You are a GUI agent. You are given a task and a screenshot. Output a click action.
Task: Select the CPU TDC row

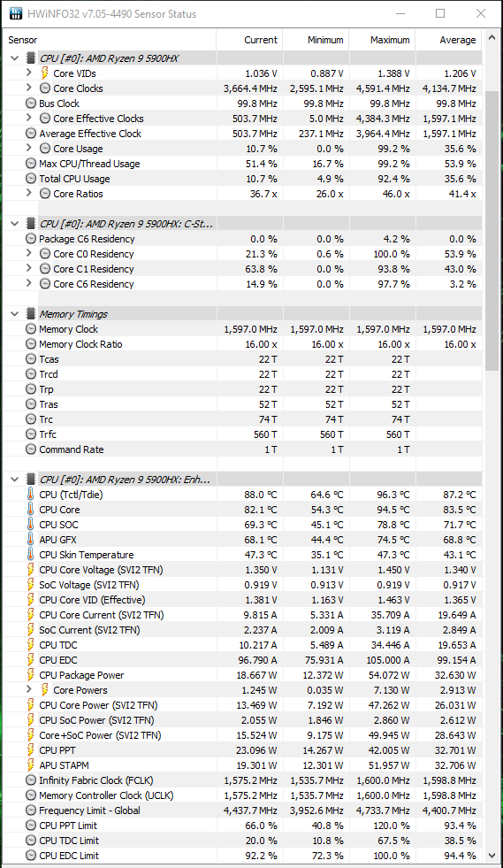[243, 645]
